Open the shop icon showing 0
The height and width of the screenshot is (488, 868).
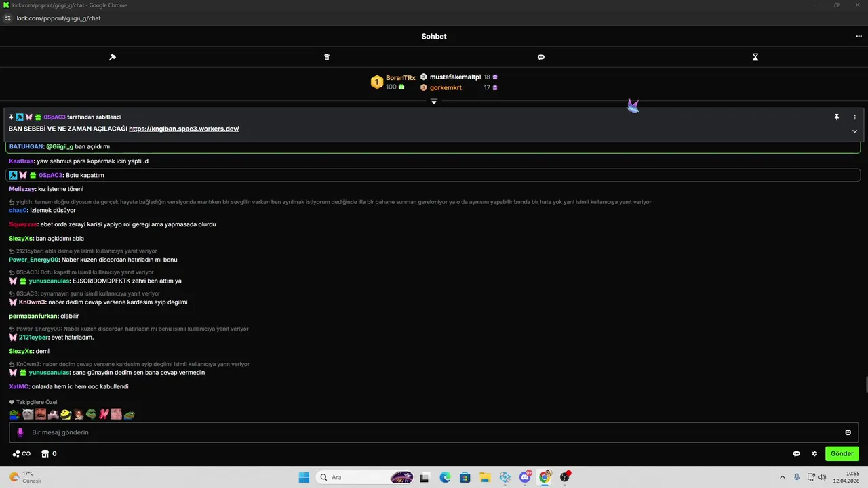pos(49,454)
